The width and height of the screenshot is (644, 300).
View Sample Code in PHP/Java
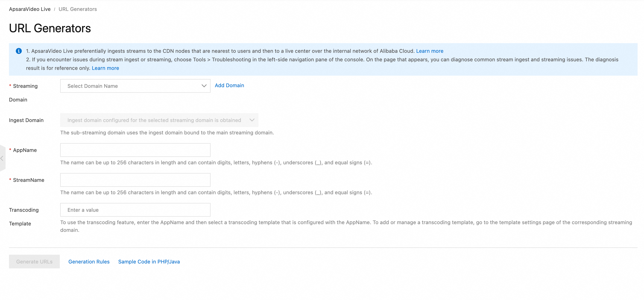point(149,262)
